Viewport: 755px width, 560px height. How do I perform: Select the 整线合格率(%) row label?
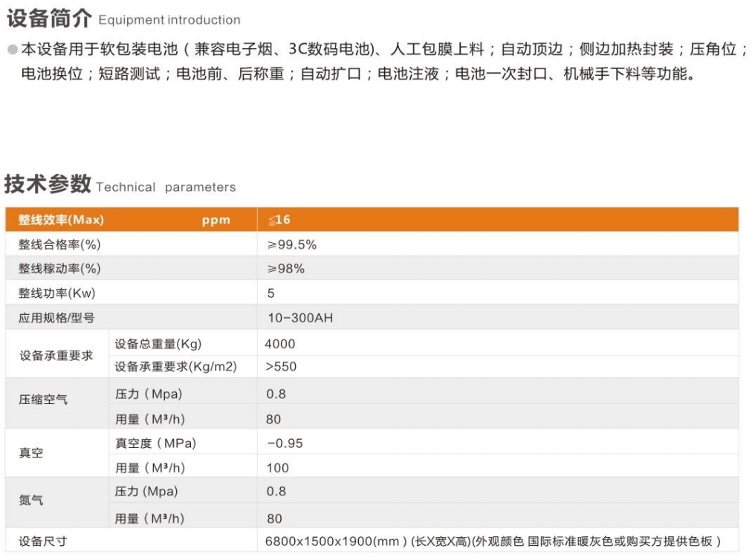click(59, 244)
